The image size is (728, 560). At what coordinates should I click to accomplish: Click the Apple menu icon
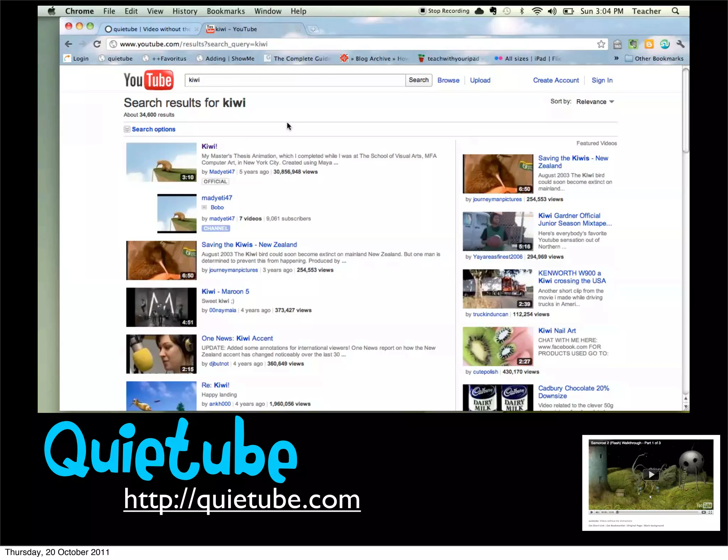point(52,11)
